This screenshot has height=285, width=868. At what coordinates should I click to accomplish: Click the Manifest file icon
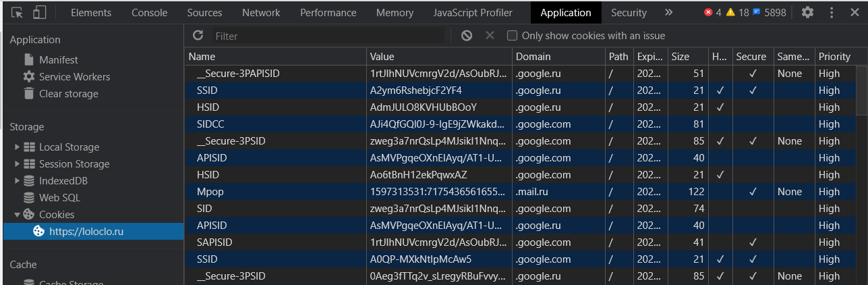[29, 60]
